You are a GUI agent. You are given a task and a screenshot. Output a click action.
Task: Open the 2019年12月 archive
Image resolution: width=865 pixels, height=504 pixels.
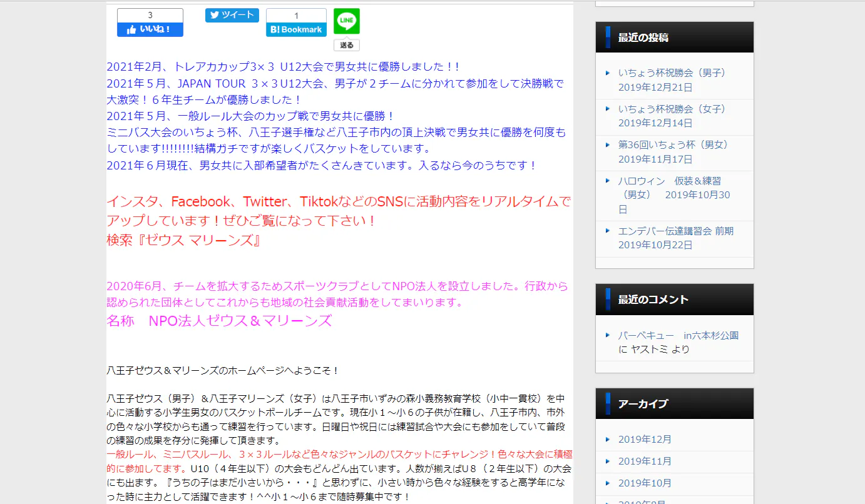(x=645, y=439)
